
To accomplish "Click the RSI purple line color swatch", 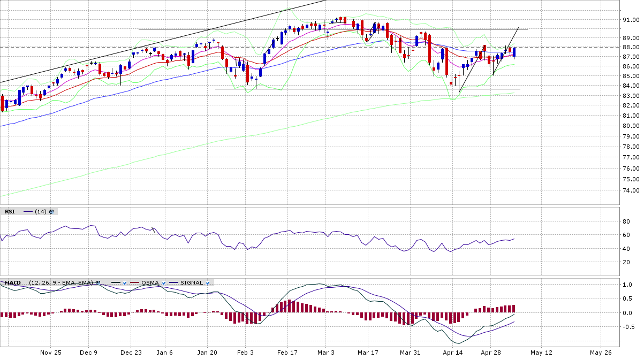I will [28, 211].
